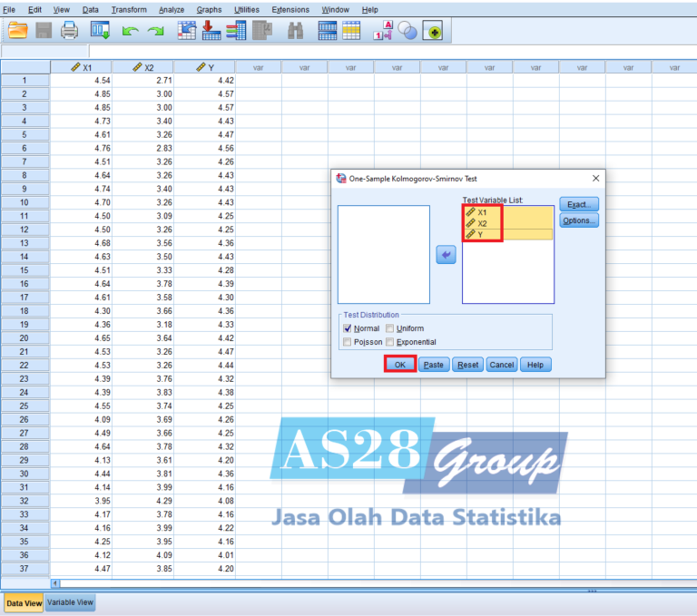The image size is (697, 616).
Task: Open the Exact... settings button
Action: point(578,204)
